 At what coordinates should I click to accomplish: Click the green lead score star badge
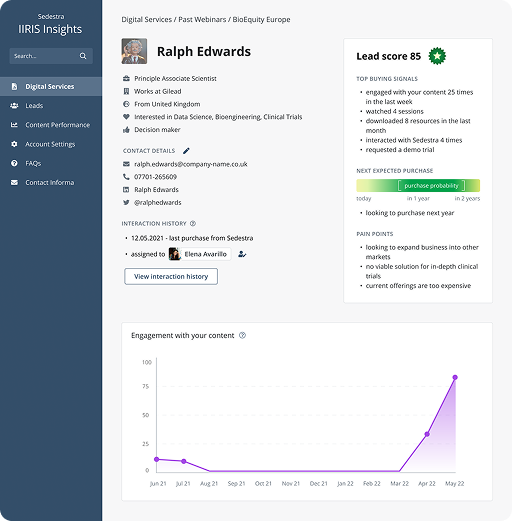pos(437,56)
